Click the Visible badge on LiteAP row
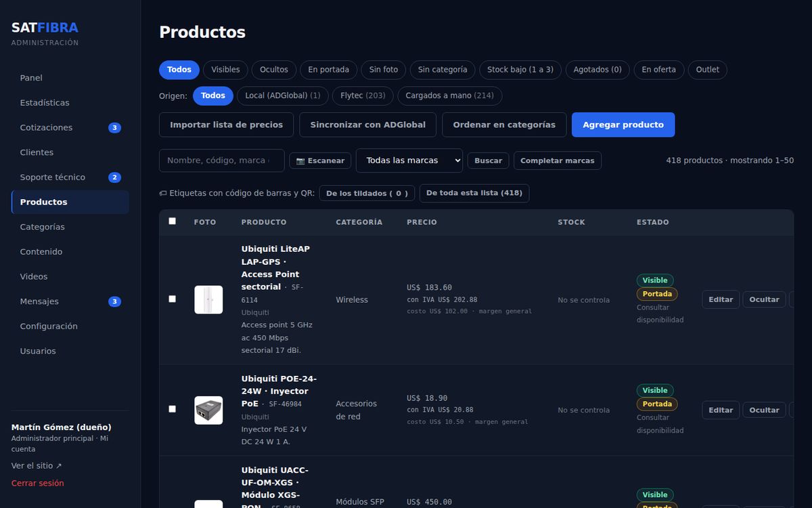 coord(655,280)
